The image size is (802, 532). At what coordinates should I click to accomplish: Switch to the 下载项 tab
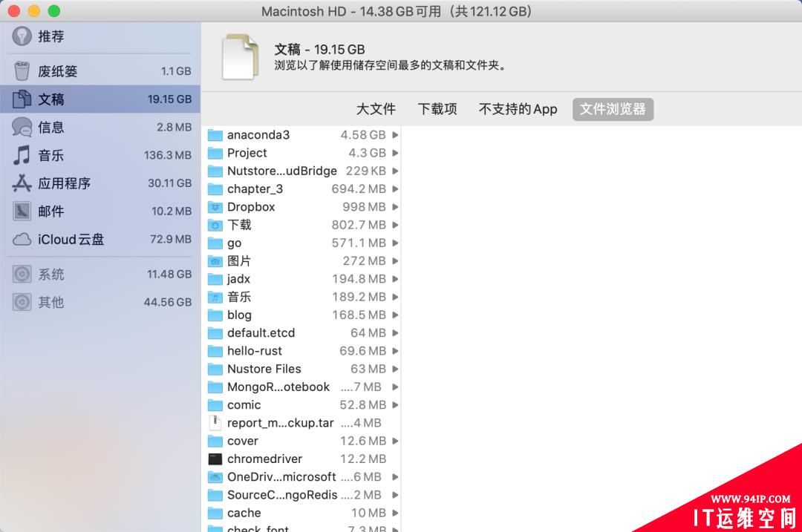[437, 109]
